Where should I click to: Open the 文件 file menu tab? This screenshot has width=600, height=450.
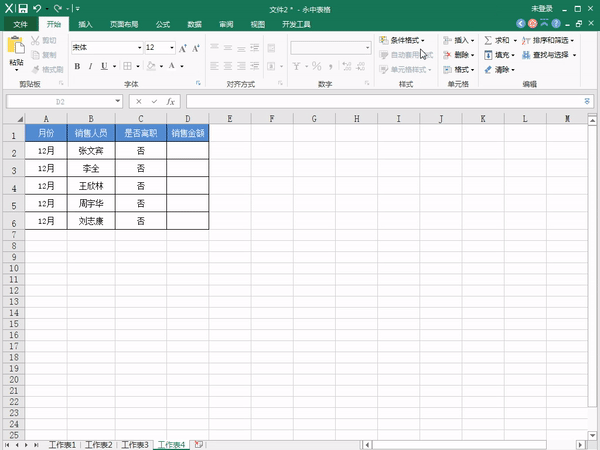[21, 24]
